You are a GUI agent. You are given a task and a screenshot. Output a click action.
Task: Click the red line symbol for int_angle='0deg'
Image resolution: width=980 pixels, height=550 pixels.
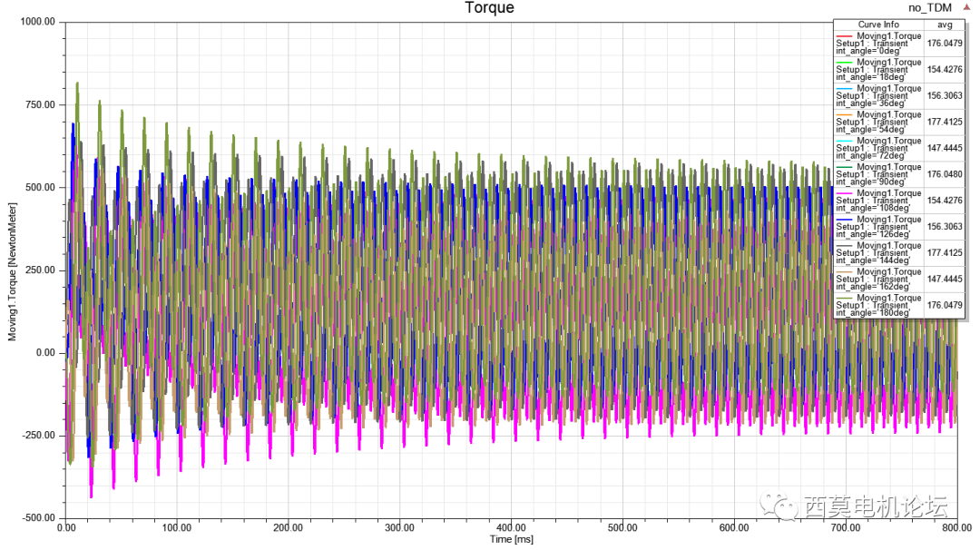point(844,37)
